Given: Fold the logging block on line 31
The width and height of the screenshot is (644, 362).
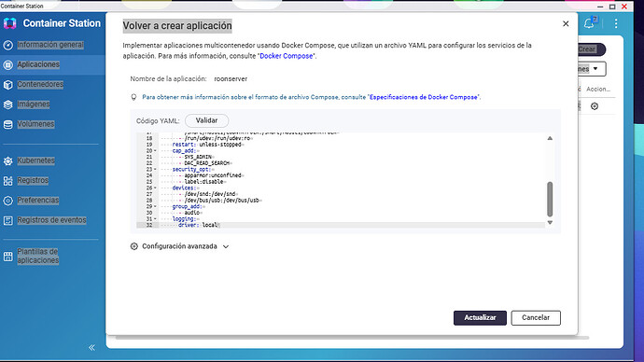Looking at the screenshot, I should point(155,218).
